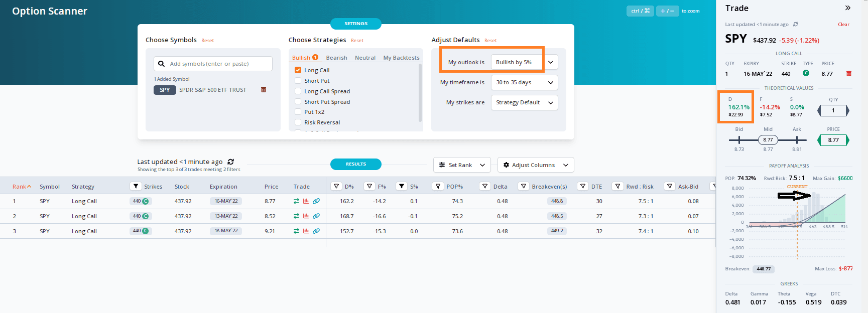The height and width of the screenshot is (313, 868).
Task: Sort results by the Rank column
Action: 22,187
